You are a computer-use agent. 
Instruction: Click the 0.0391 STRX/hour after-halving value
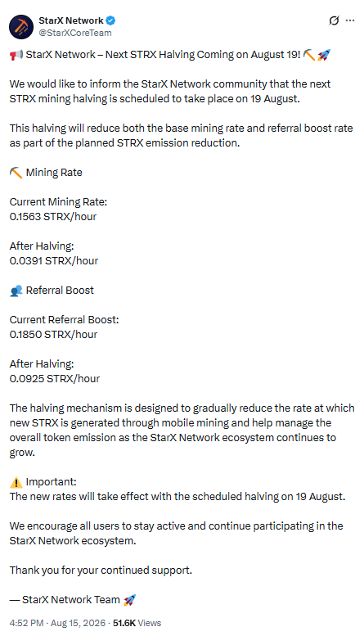tap(54, 261)
